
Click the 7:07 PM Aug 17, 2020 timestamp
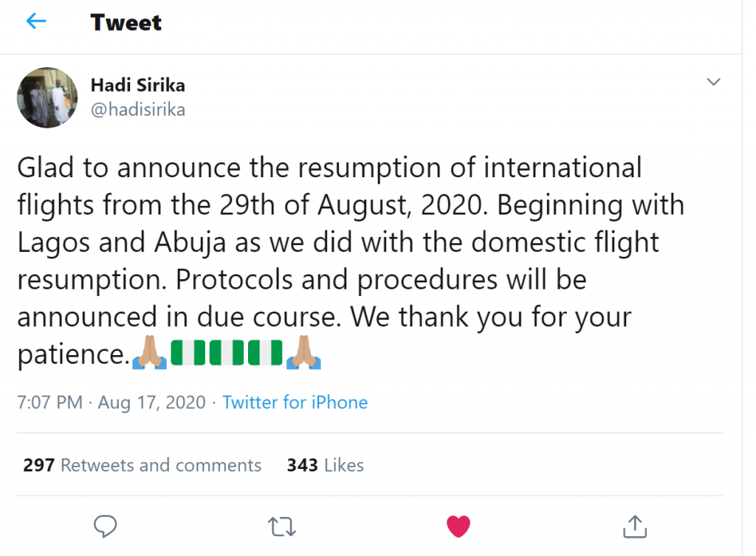point(111,402)
